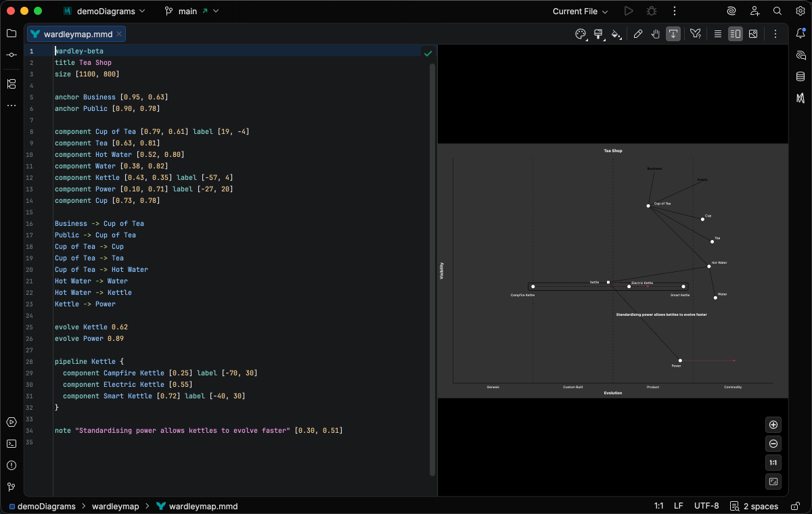Open the Mermaid panel in right sidebar
The width and height of the screenshot is (812, 514).
pyautogui.click(x=800, y=98)
